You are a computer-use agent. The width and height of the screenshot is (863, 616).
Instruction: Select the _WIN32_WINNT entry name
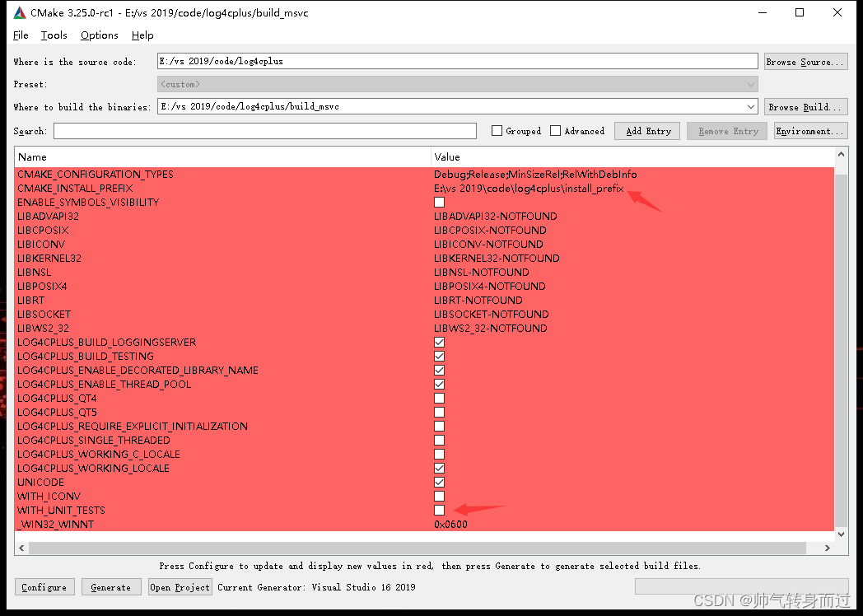[x=56, y=525]
